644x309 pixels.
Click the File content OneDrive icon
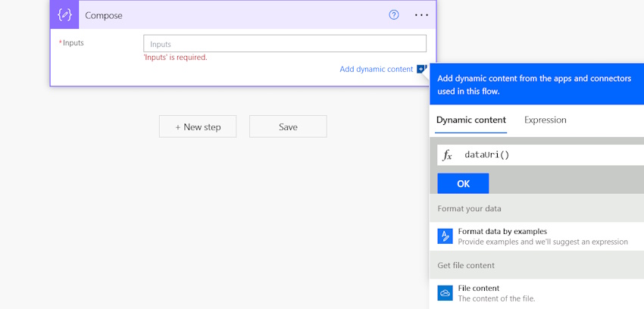point(445,293)
